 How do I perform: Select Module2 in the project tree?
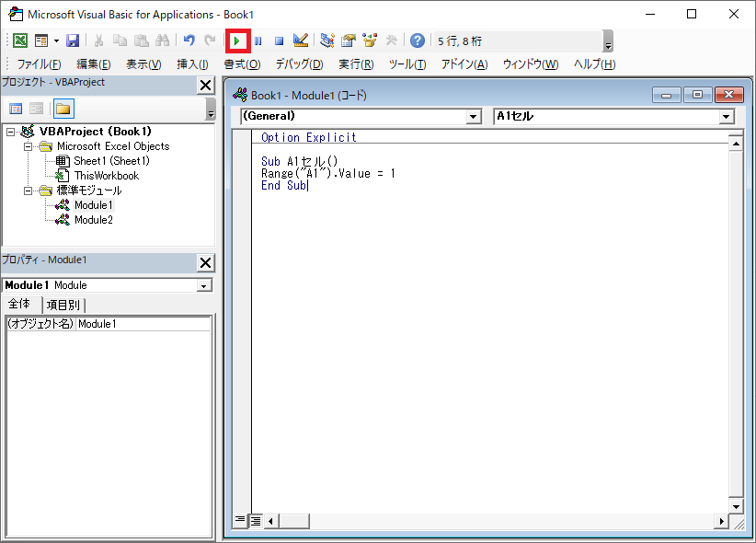94,220
